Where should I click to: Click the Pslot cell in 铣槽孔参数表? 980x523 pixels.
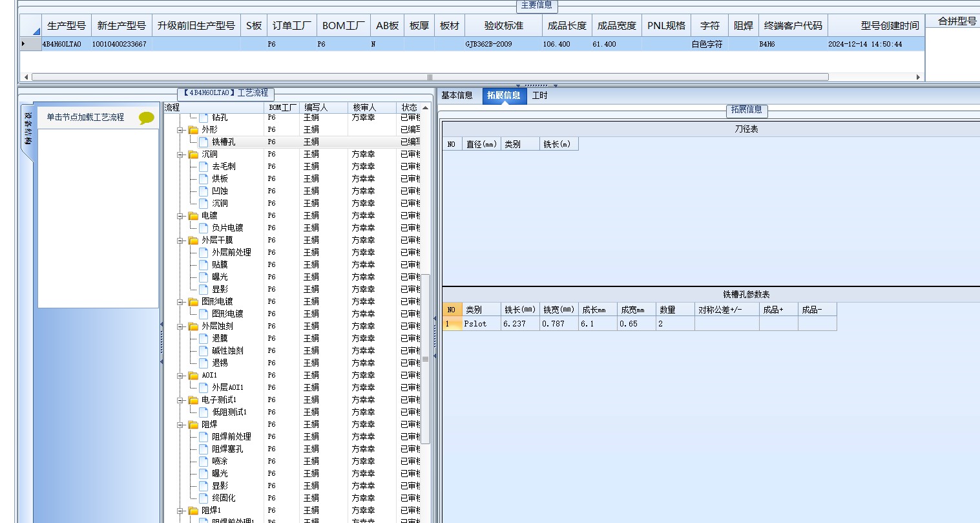481,323
